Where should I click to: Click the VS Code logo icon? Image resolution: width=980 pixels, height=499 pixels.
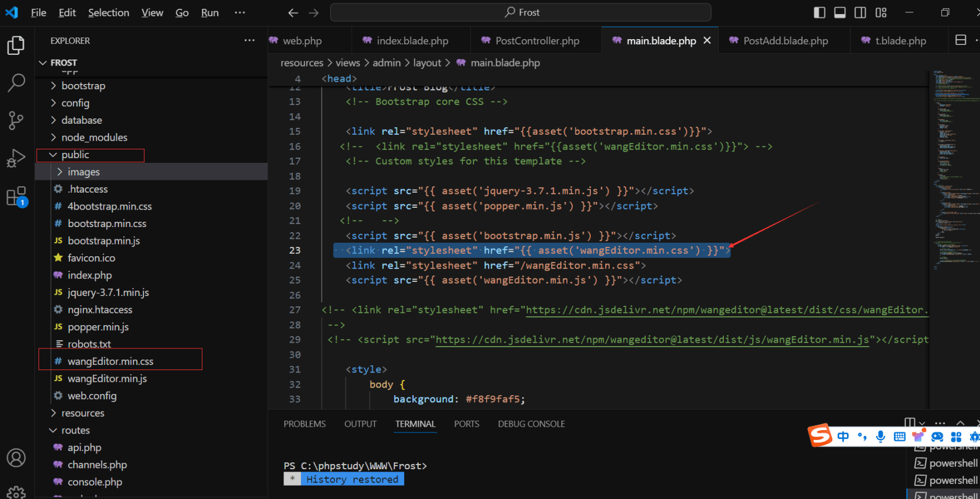pos(12,12)
